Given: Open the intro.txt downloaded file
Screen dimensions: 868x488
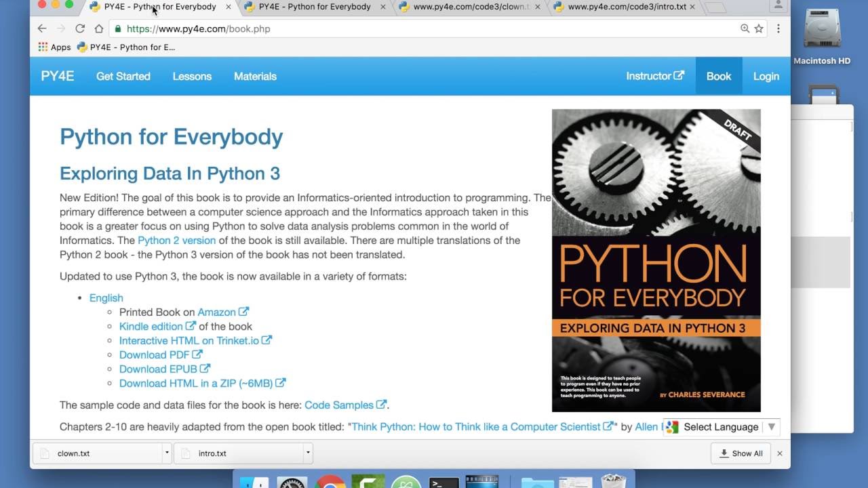Looking at the screenshot, I should pos(239,453).
